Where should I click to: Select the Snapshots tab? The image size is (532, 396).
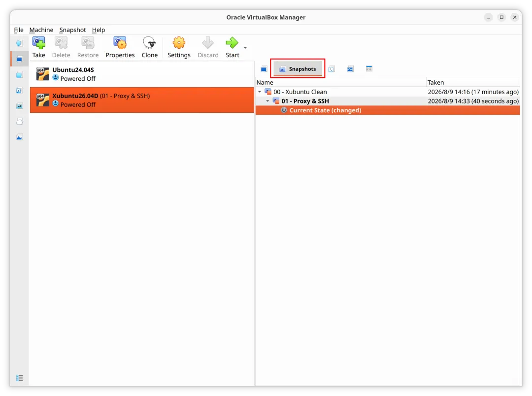point(298,69)
